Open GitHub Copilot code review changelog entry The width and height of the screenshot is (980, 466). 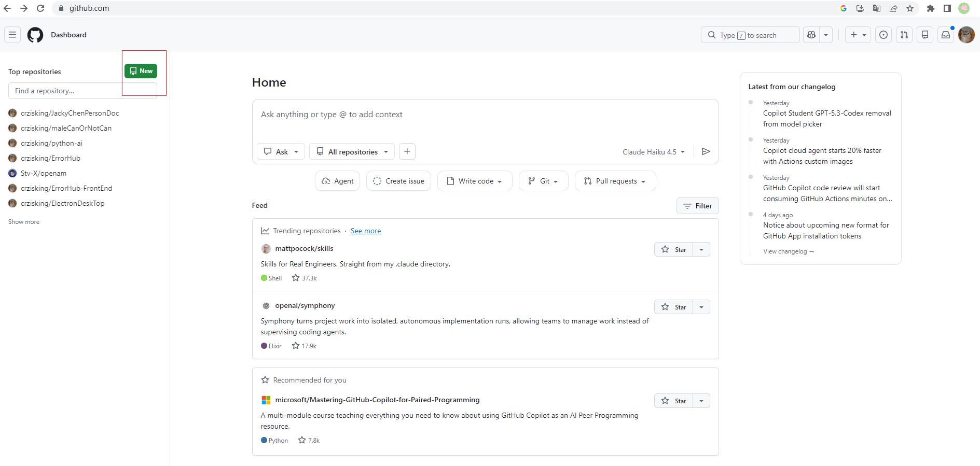point(827,193)
